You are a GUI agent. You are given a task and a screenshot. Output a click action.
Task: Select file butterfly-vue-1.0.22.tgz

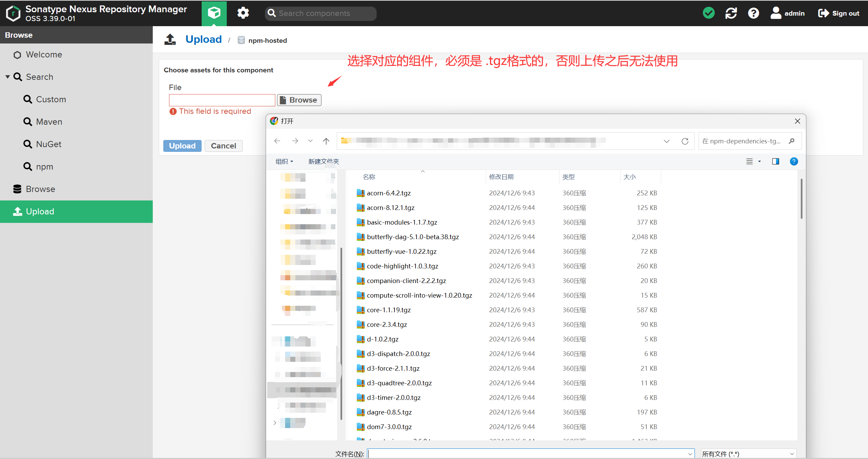click(401, 251)
